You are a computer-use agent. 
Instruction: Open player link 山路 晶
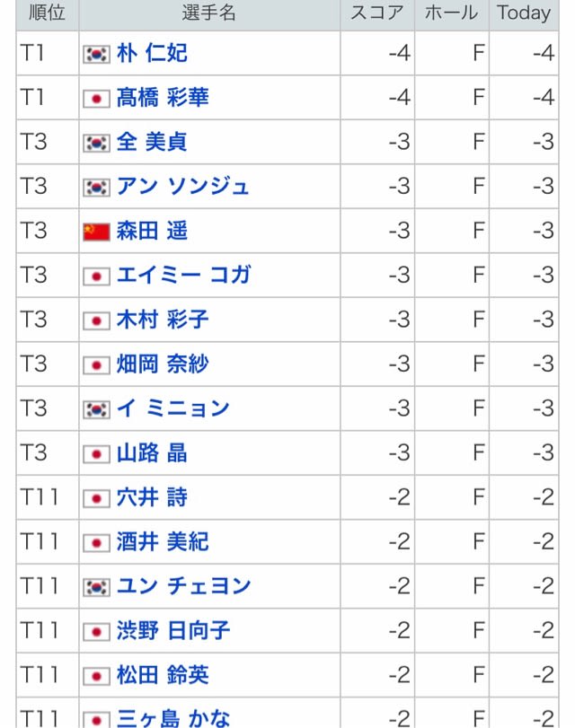pos(152,452)
